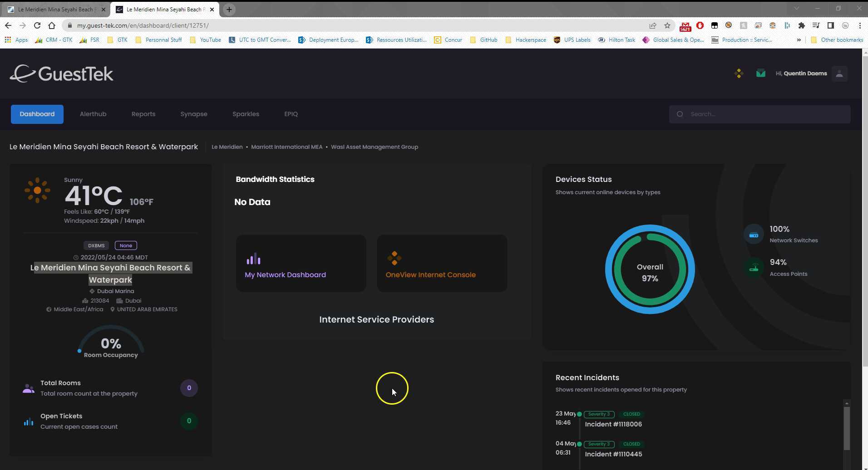Click the Room Occupancy progress gauge

pyautogui.click(x=110, y=343)
